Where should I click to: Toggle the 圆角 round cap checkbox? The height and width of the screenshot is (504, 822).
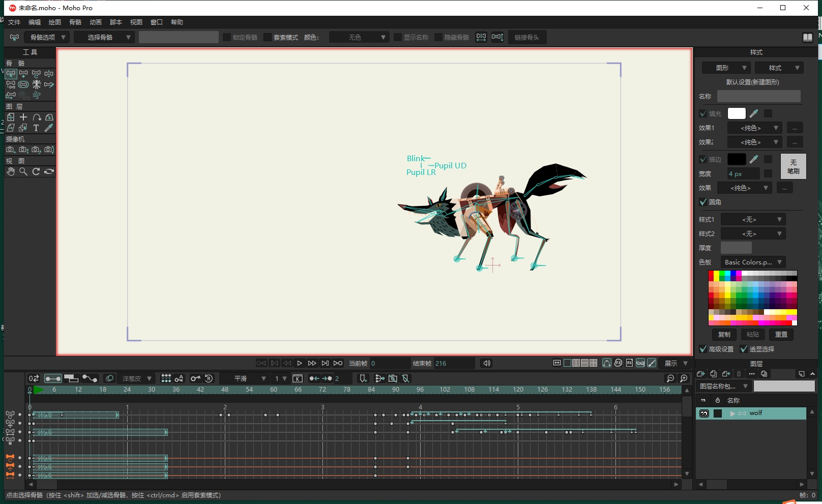[x=703, y=202]
